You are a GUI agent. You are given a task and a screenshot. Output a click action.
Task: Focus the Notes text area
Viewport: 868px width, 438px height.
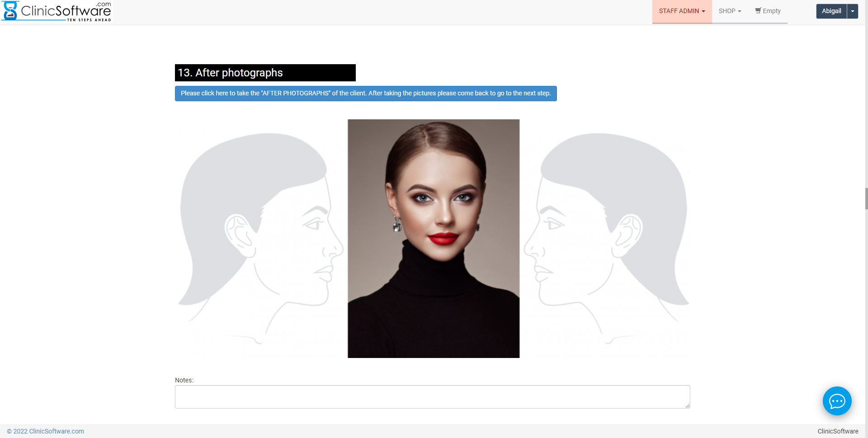pos(432,397)
